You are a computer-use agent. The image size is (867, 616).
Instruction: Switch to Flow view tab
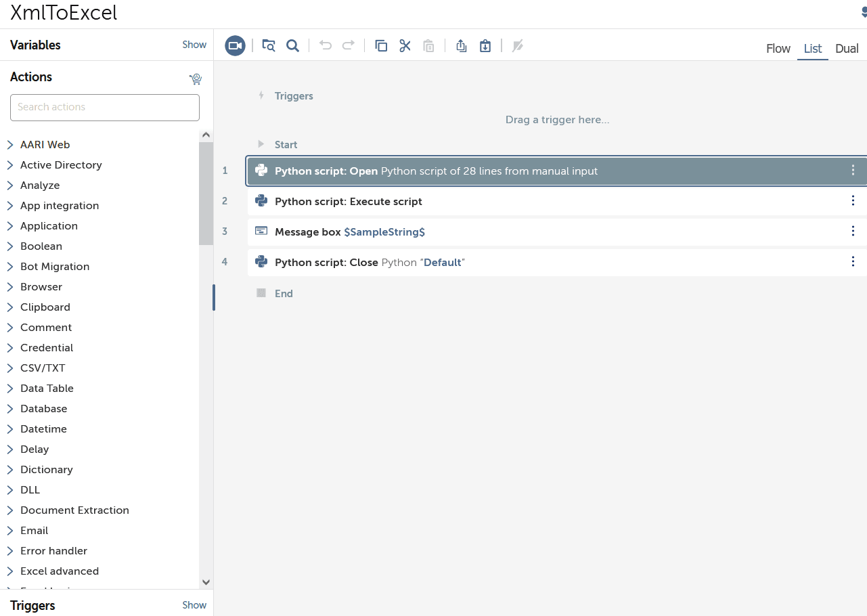click(778, 48)
